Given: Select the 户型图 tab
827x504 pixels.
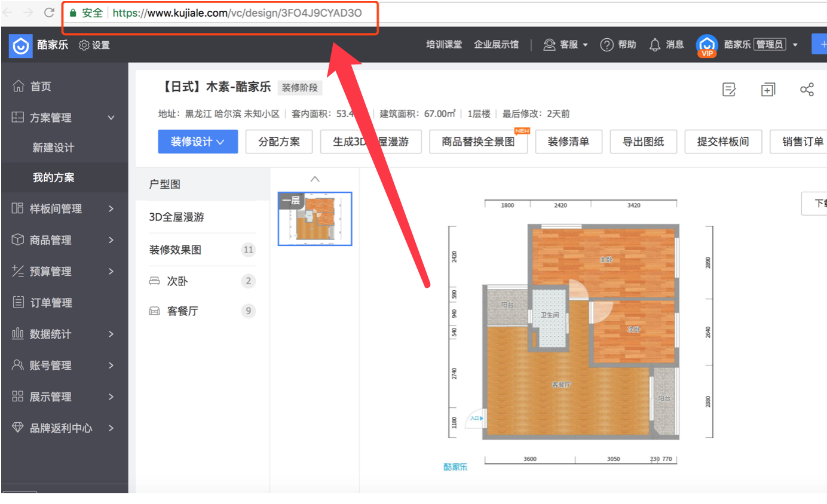Looking at the screenshot, I should point(203,185).
